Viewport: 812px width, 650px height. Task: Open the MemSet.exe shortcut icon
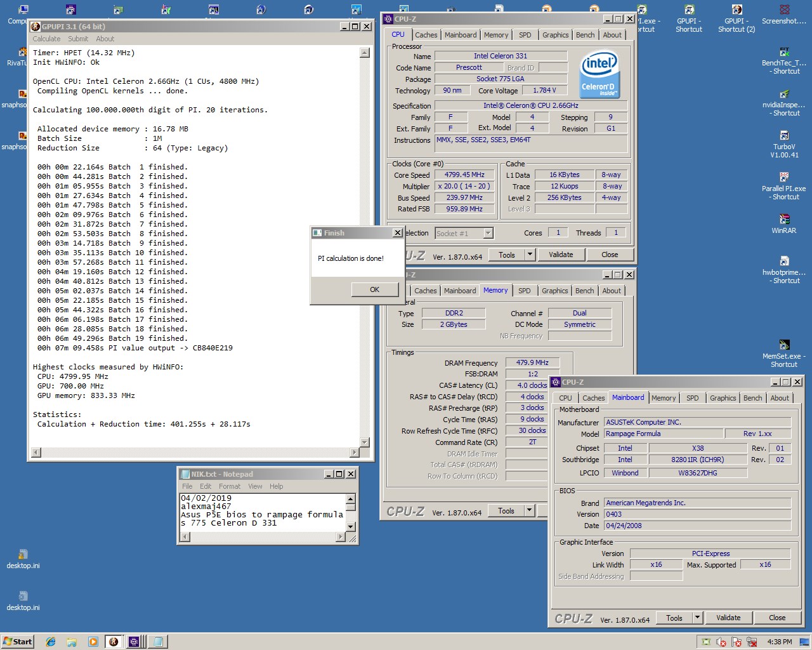pyautogui.click(x=784, y=354)
